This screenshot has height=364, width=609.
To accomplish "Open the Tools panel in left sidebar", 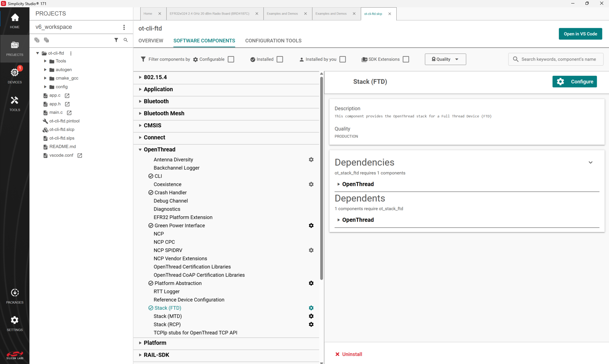I will 15,103.
